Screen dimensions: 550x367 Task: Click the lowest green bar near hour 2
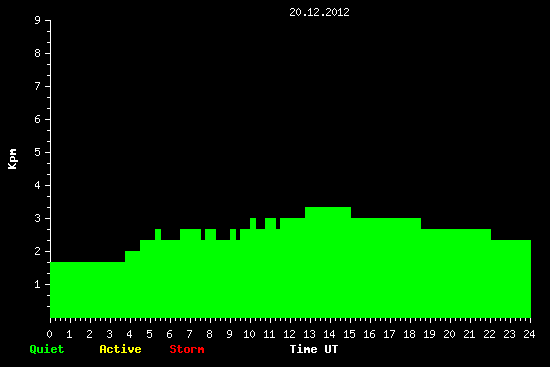click(88, 290)
